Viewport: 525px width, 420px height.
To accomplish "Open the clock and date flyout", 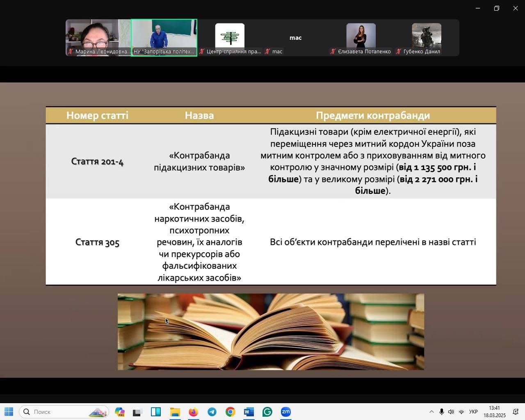I will (x=494, y=412).
